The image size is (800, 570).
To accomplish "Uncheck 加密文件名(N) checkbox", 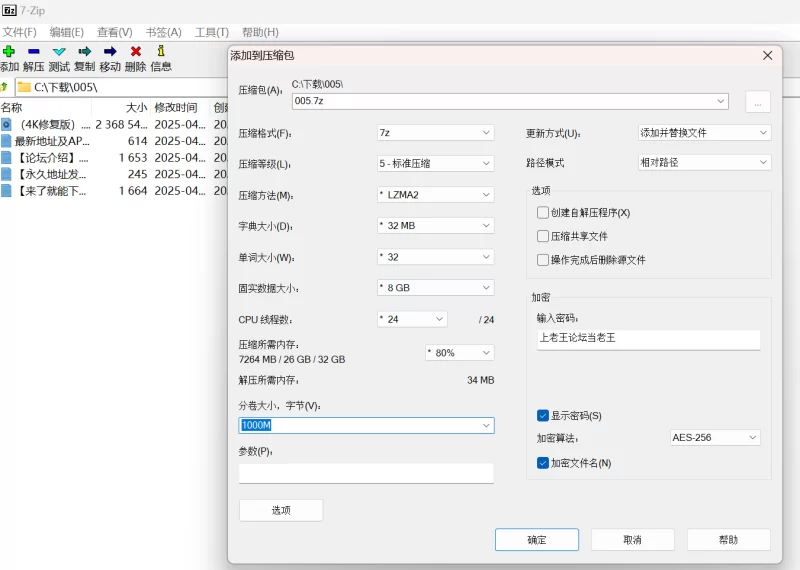I will [x=543, y=463].
